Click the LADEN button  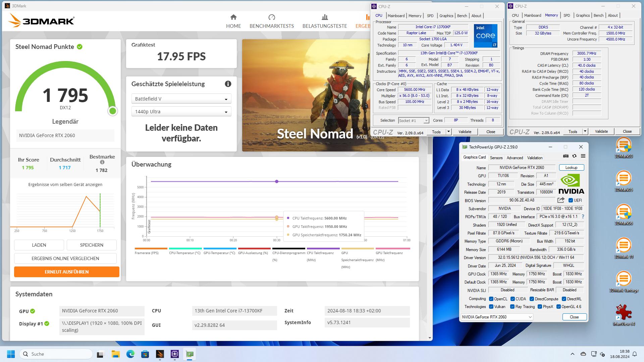click(x=39, y=245)
